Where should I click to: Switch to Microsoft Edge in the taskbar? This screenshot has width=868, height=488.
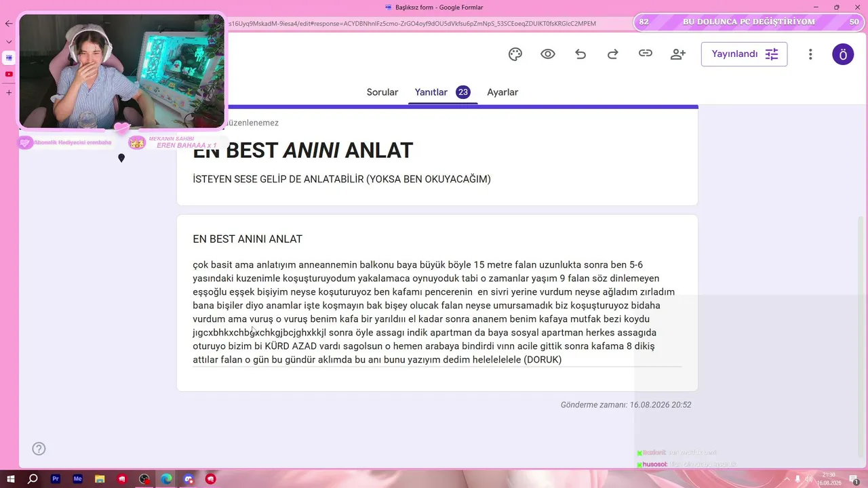[166, 479]
